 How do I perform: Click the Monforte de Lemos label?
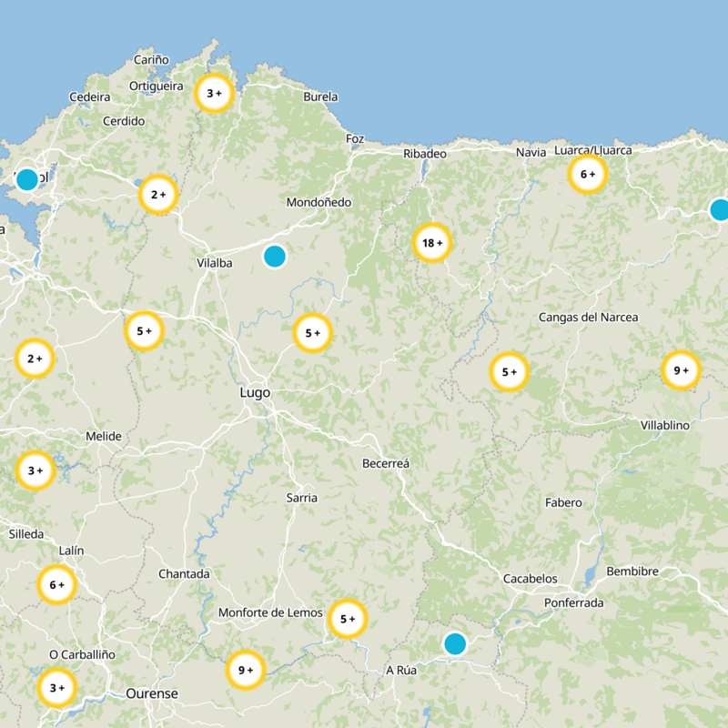click(x=270, y=612)
